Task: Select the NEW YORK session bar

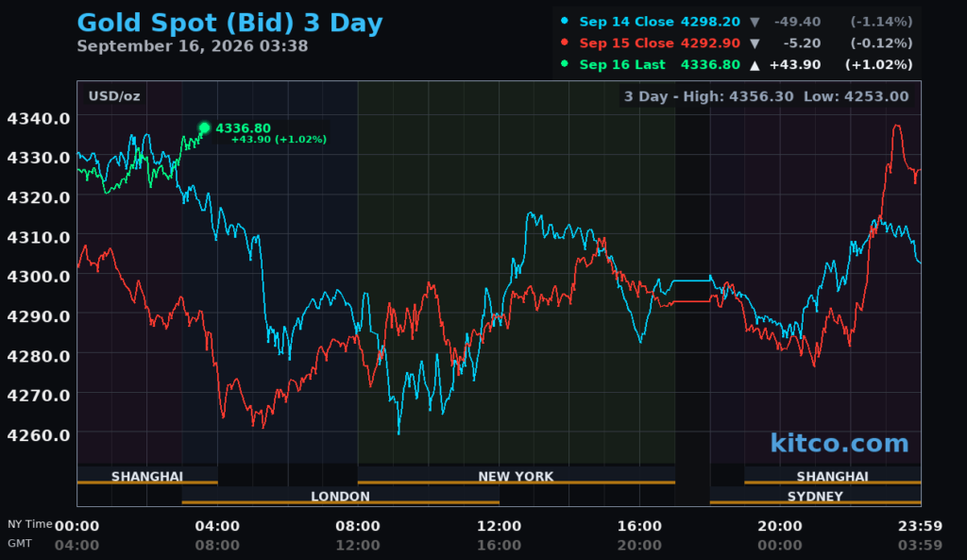Action: coord(517,476)
